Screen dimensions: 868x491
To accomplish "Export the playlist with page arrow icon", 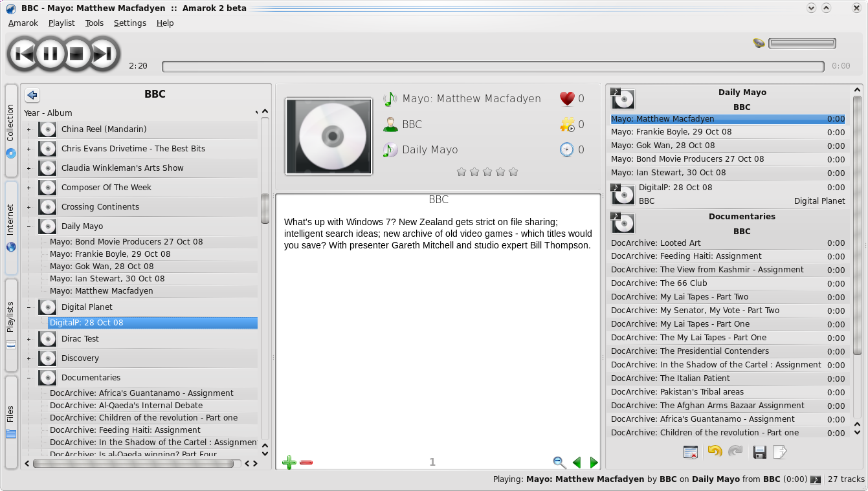I will (x=780, y=452).
